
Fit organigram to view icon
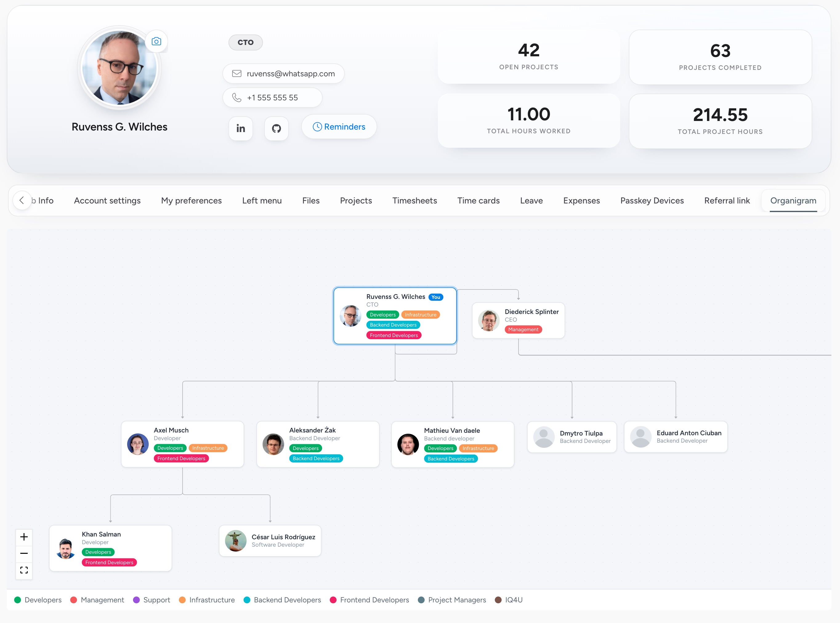coord(24,570)
